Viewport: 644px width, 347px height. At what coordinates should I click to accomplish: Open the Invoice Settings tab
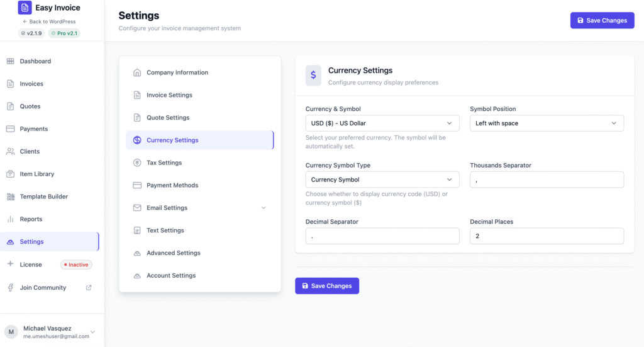(x=169, y=95)
